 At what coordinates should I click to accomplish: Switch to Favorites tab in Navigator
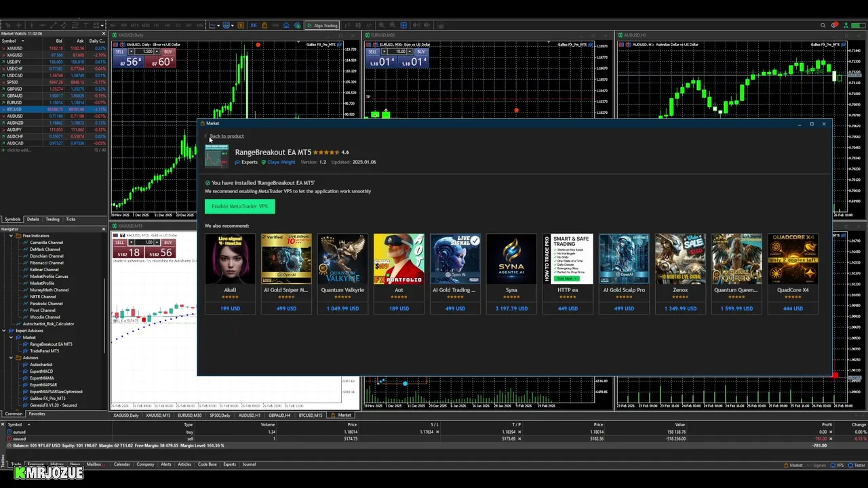(37, 413)
